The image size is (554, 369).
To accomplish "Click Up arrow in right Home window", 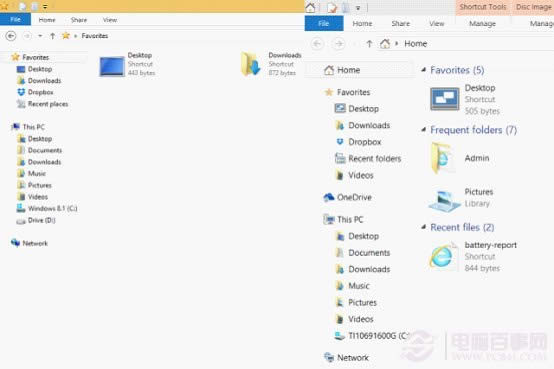I will coord(369,44).
